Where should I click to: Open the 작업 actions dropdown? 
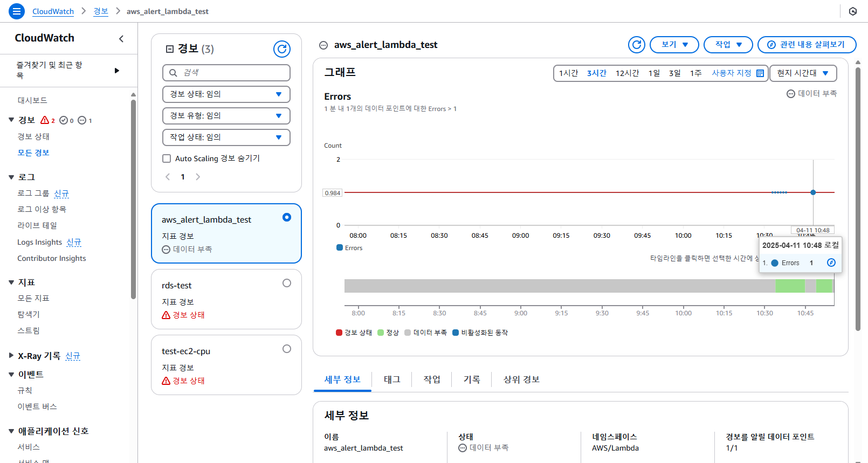point(728,45)
